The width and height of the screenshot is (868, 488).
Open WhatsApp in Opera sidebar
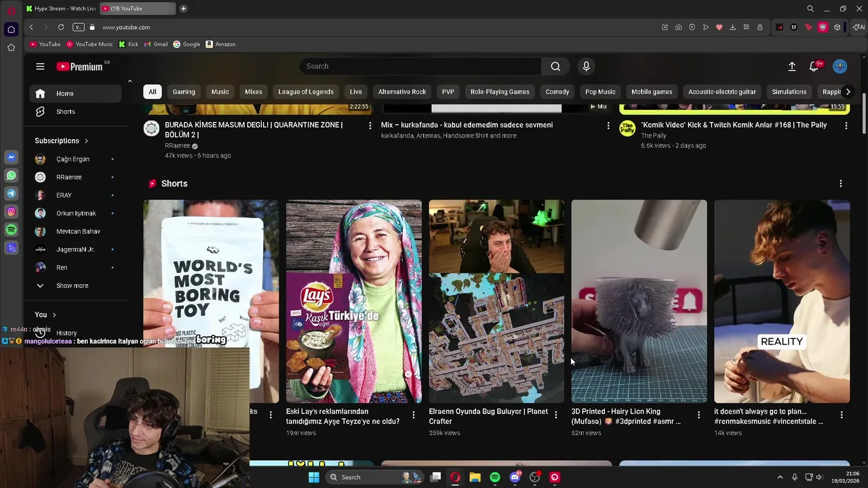pos(11,176)
